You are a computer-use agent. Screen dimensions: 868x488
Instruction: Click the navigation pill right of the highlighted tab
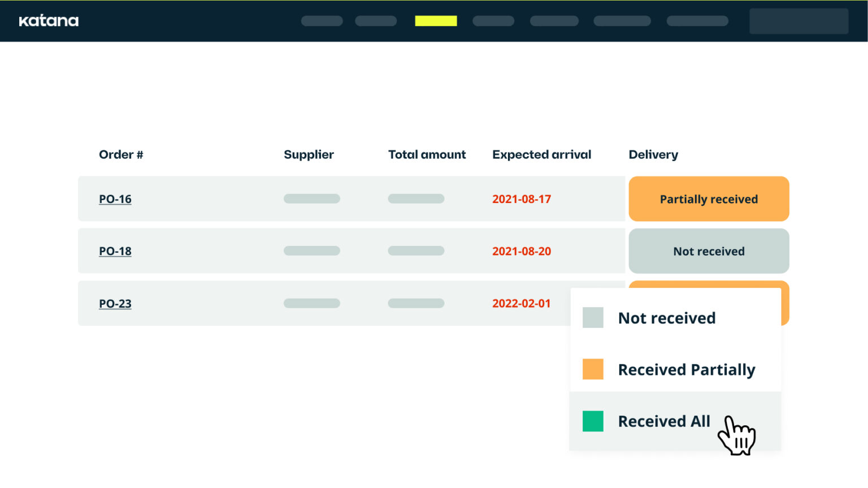pyautogui.click(x=493, y=20)
